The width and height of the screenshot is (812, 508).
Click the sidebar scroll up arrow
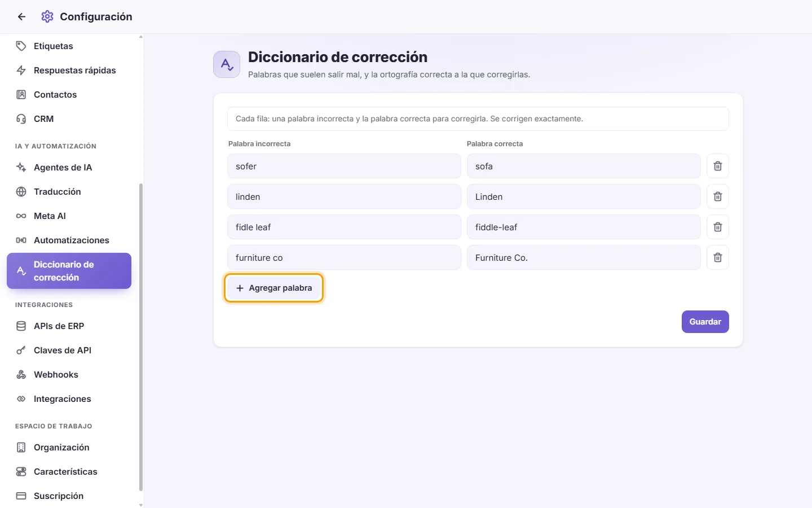(141, 37)
